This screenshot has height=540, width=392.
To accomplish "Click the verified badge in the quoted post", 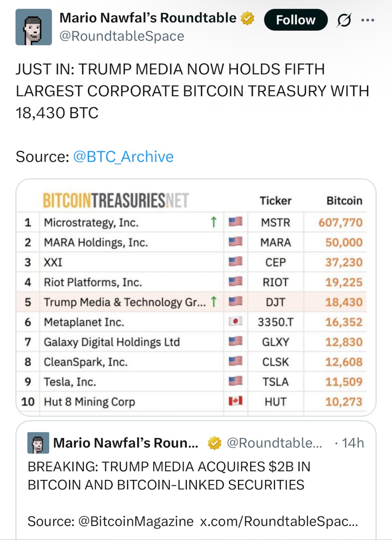I will 215,443.
